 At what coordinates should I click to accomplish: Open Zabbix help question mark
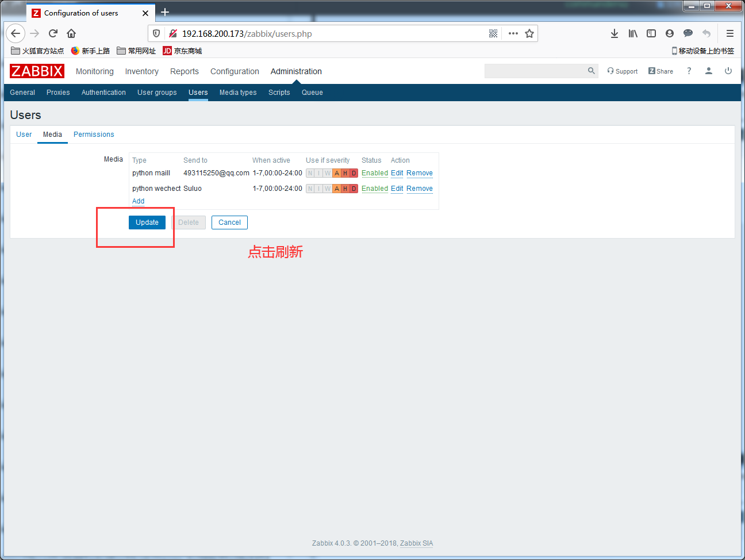[x=689, y=71]
